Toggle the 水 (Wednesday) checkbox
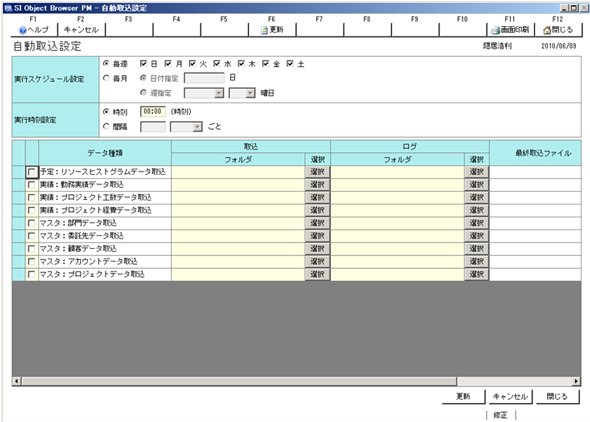 point(217,64)
